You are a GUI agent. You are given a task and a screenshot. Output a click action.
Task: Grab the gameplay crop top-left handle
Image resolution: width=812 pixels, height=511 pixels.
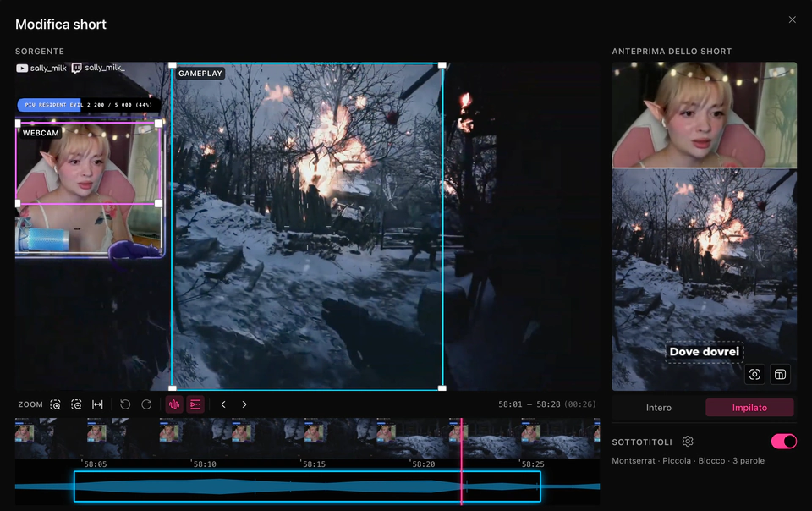pos(173,65)
